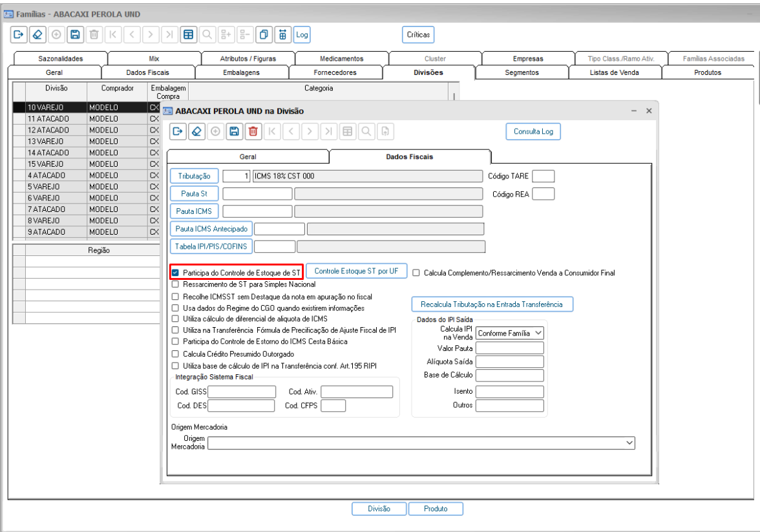
Task: Click the Consulta Log button
Action: 533,131
